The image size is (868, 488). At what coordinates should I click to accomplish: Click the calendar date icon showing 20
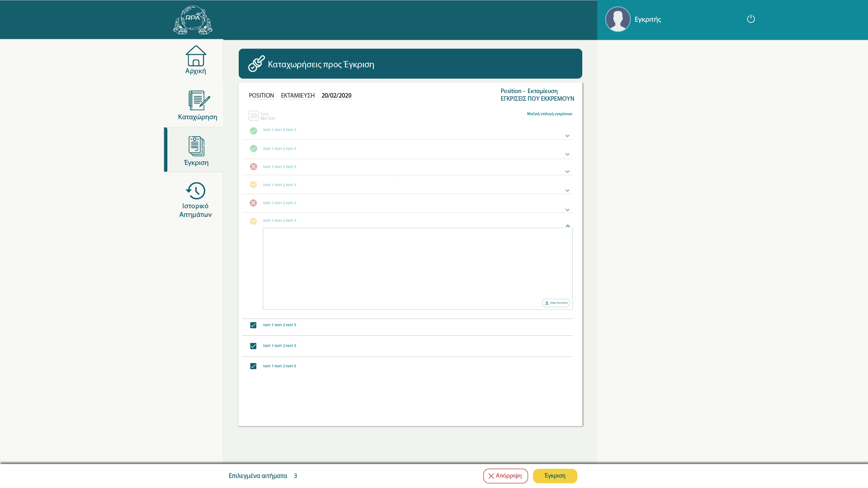253,116
